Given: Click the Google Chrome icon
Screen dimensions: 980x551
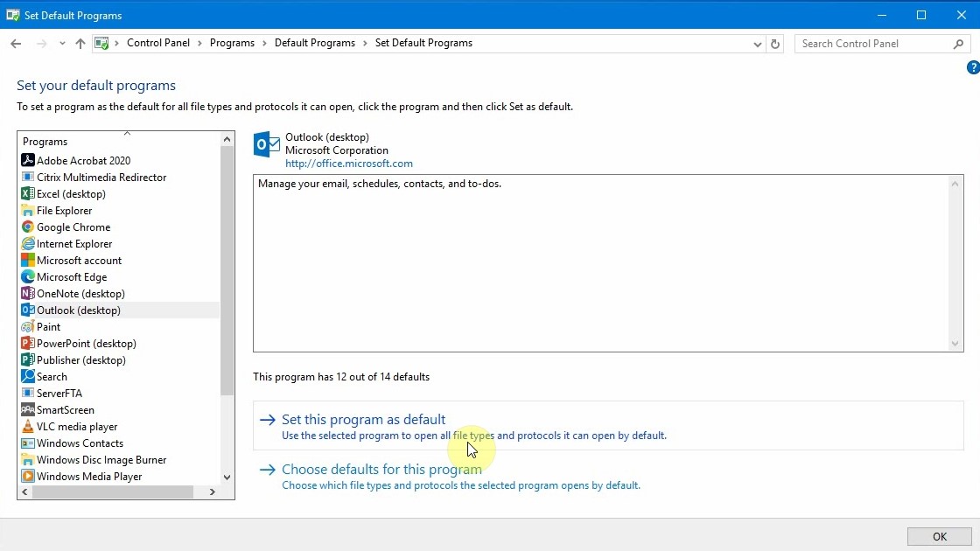Looking at the screenshot, I should (x=27, y=227).
